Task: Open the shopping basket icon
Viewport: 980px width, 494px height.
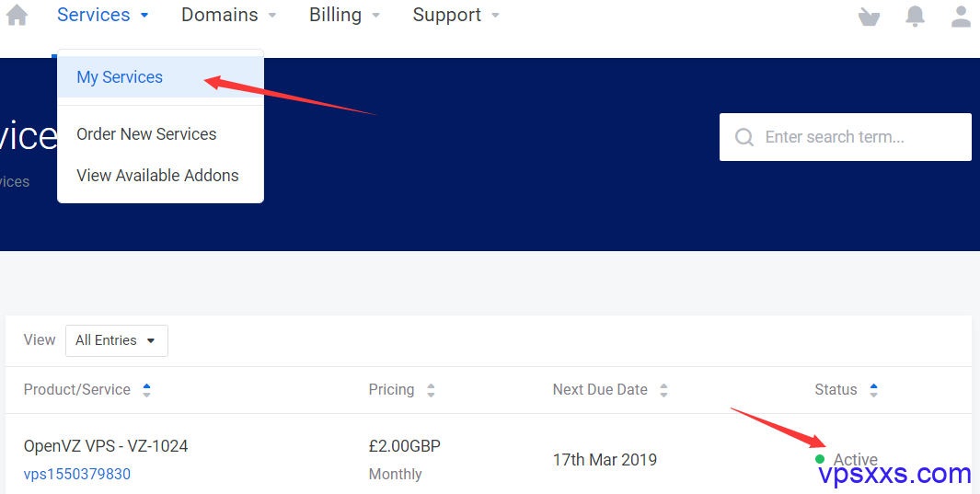Action: (869, 17)
